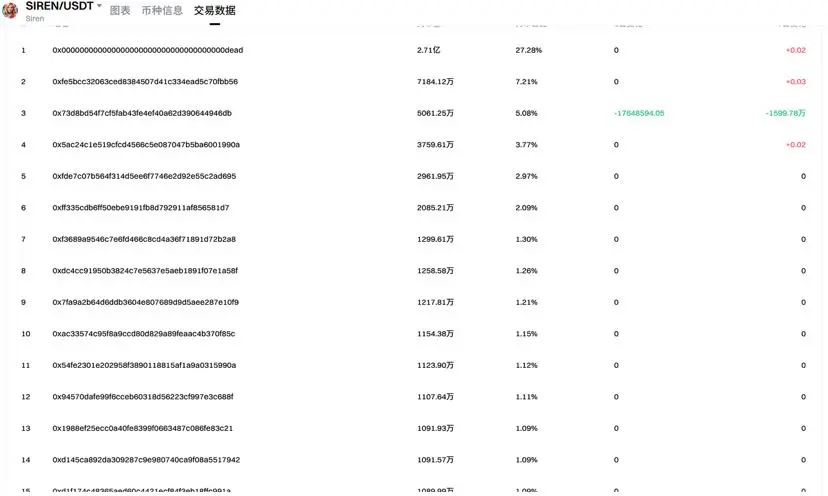Select the 交易数据 tab
This screenshot has width=828, height=496.
[214, 10]
